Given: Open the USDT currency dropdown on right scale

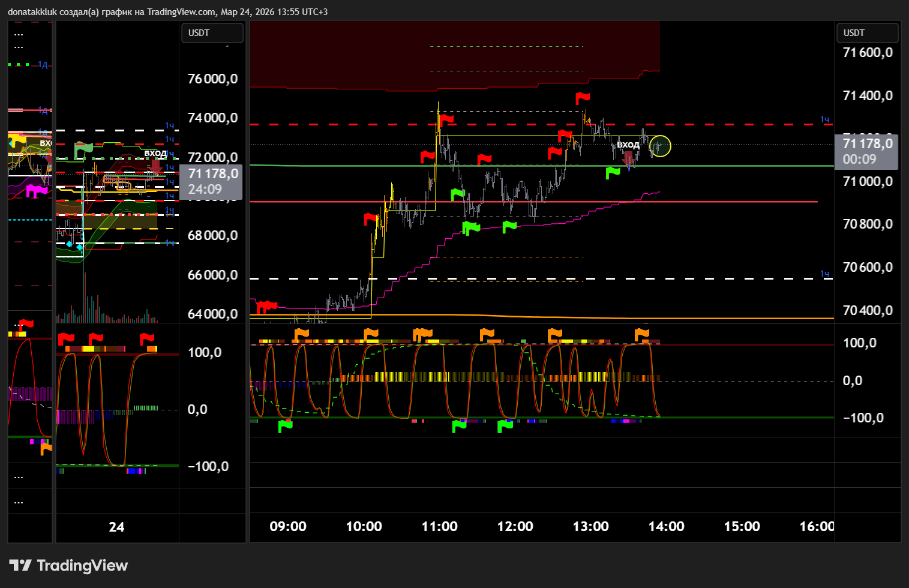Looking at the screenshot, I should click(x=867, y=33).
